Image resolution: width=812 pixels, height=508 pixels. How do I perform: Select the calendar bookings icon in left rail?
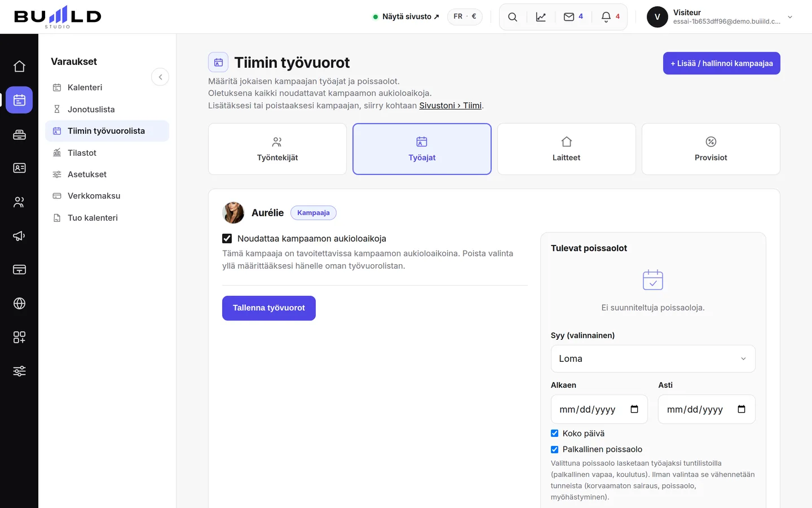19,100
